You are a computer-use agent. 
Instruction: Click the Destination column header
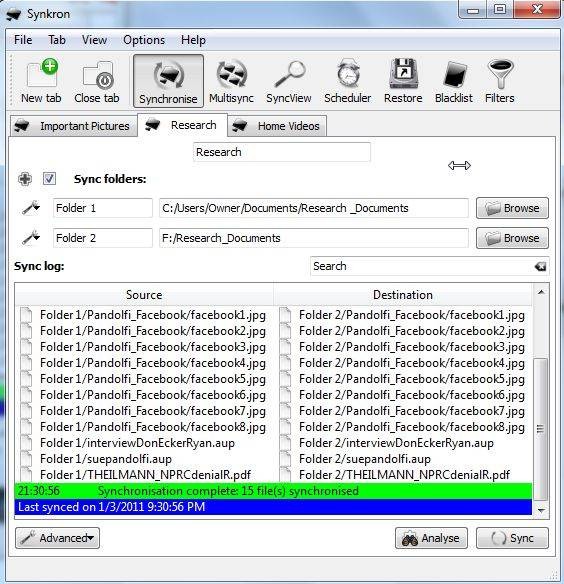pos(403,295)
